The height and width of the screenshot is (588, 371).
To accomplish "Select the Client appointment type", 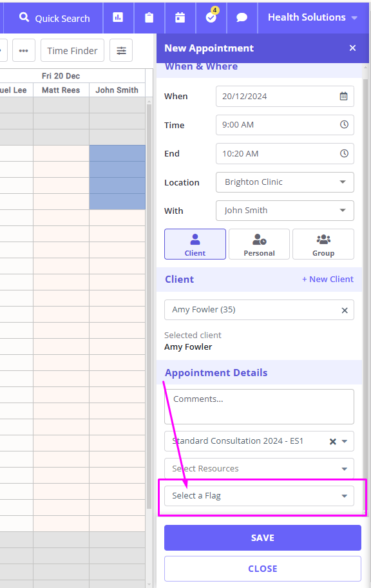I will click(x=195, y=244).
